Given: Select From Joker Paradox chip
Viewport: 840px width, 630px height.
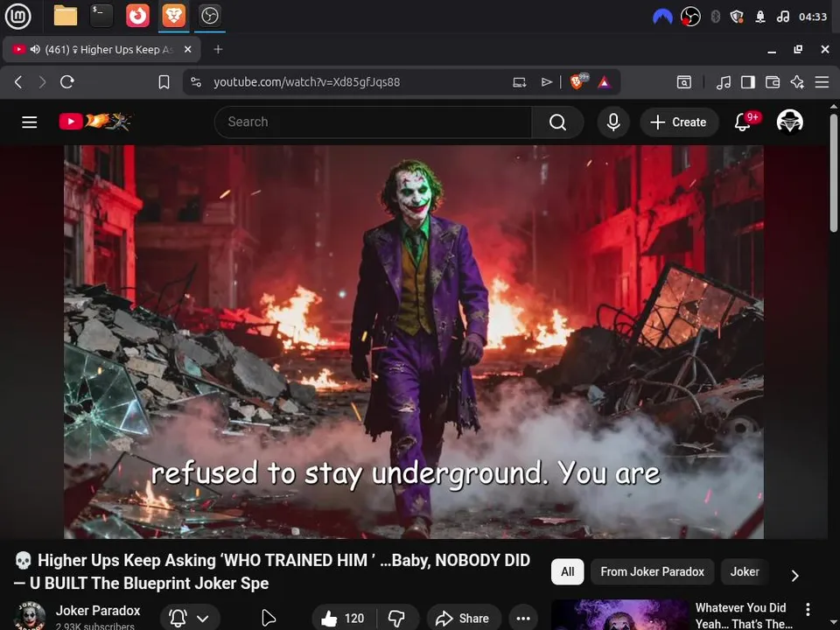Looking at the screenshot, I should [x=652, y=571].
